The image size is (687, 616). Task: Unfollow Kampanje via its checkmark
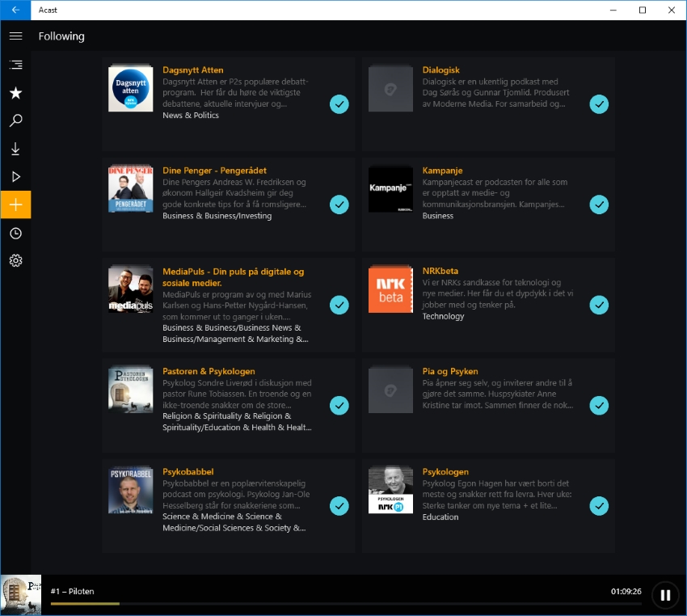pyautogui.click(x=599, y=205)
